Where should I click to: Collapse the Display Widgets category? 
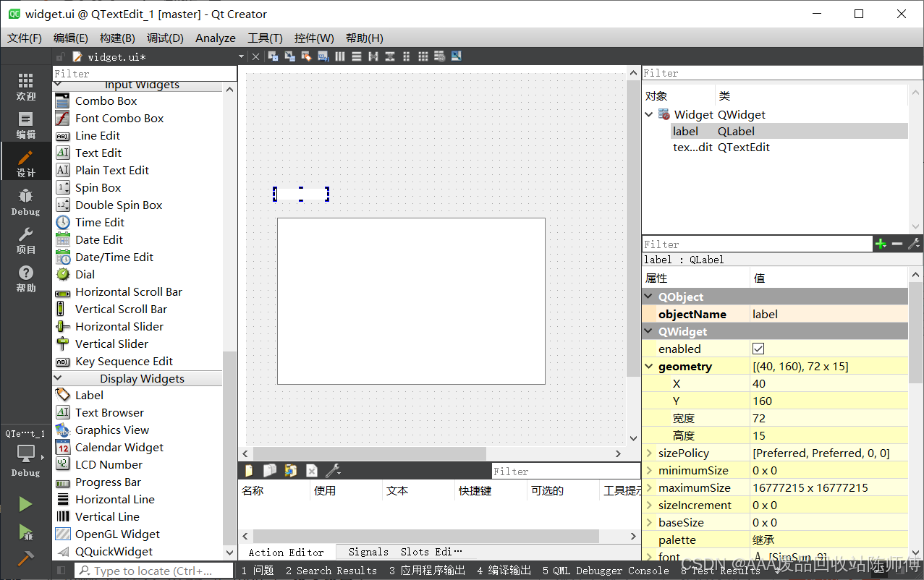(59, 378)
